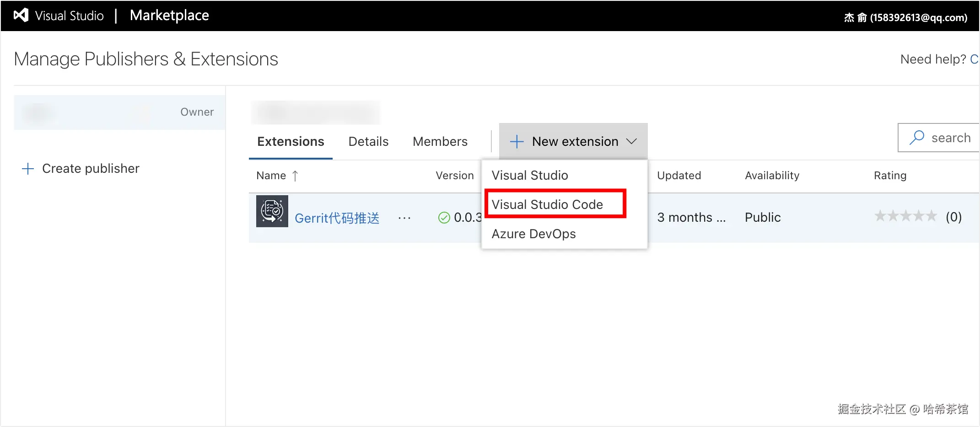The height and width of the screenshot is (427, 980).
Task: Open the Gerrit代码推送 extension link
Action: pyautogui.click(x=337, y=218)
